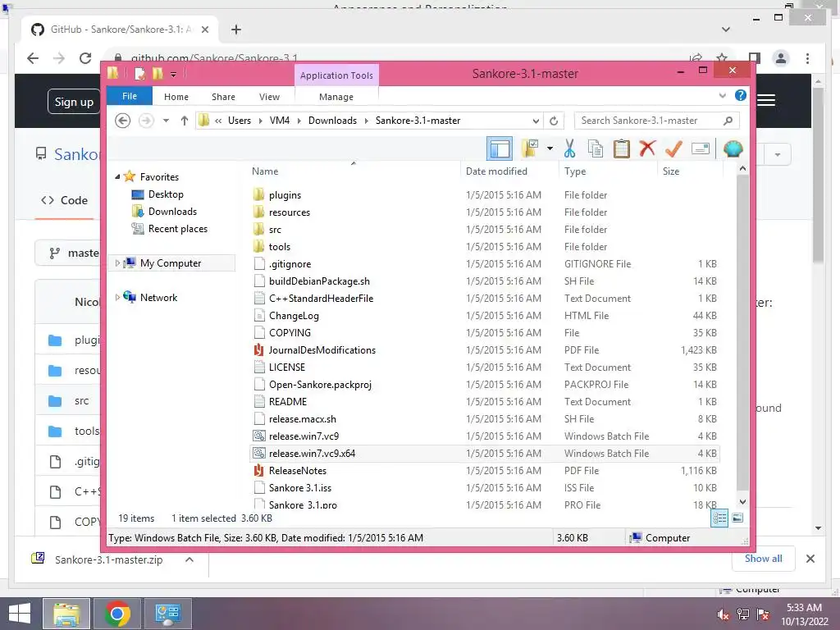The height and width of the screenshot is (630, 840).
Task: Select Recent places under Favorites
Action: [x=178, y=229]
